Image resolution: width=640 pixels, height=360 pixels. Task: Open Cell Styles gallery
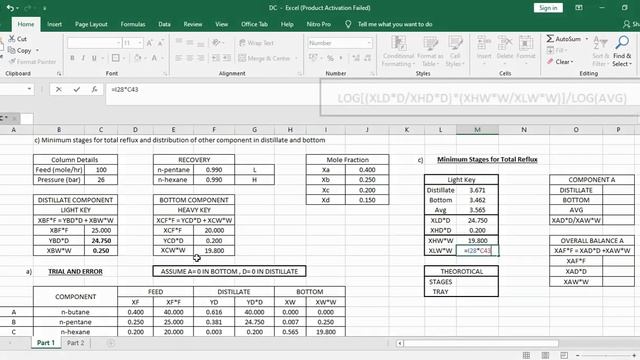[x=455, y=51]
